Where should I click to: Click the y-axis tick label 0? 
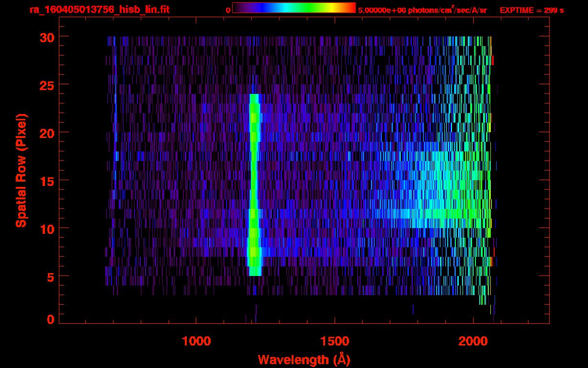(50, 319)
